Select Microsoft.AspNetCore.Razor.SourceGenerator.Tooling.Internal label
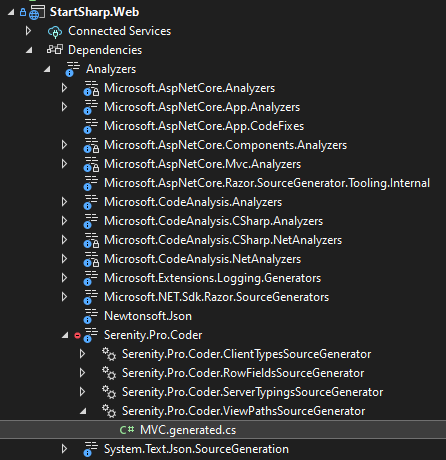This screenshot has height=460, width=446. point(267,183)
